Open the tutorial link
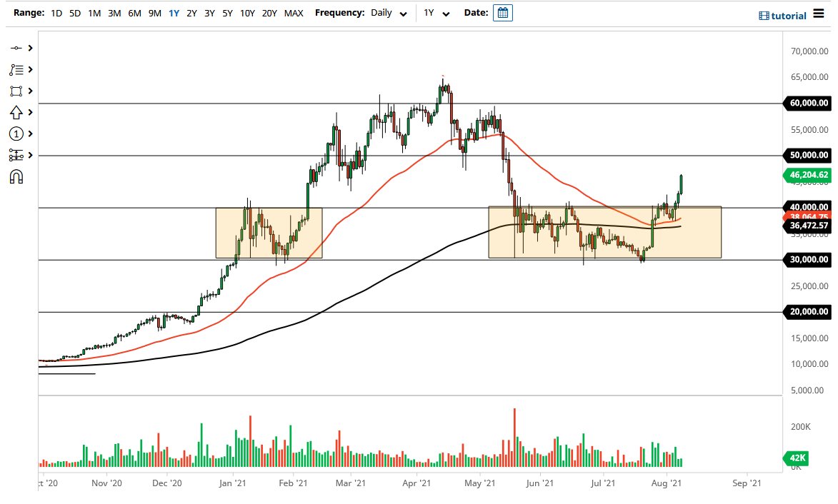838x504 pixels. (x=788, y=16)
